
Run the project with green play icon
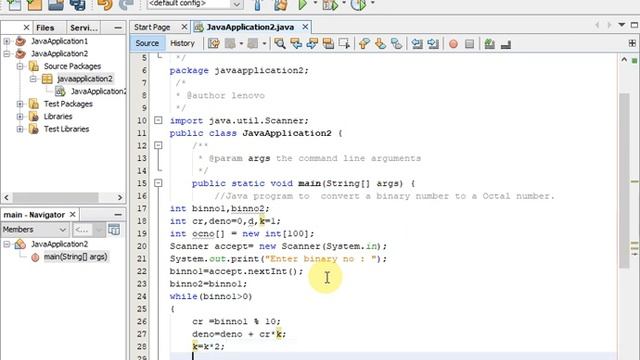(302, 4)
